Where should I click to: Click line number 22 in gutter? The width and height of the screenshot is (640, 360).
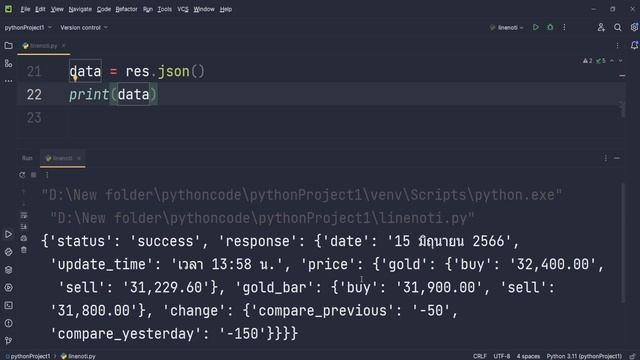click(34, 95)
